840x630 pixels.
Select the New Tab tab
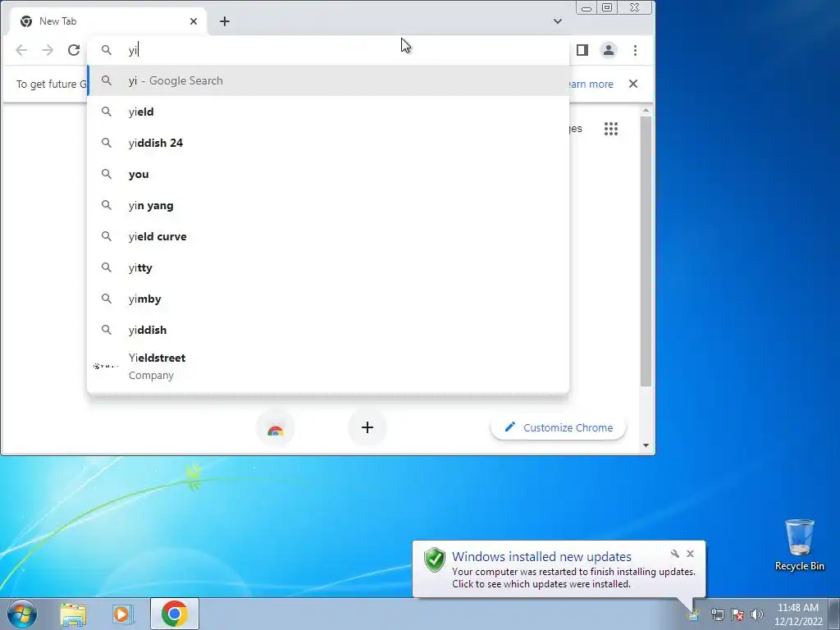click(x=109, y=21)
